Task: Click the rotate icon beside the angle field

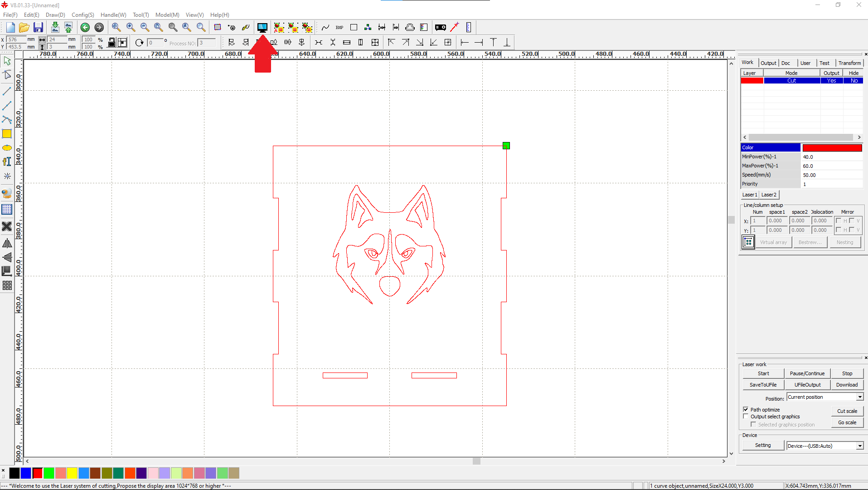Action: (x=139, y=43)
